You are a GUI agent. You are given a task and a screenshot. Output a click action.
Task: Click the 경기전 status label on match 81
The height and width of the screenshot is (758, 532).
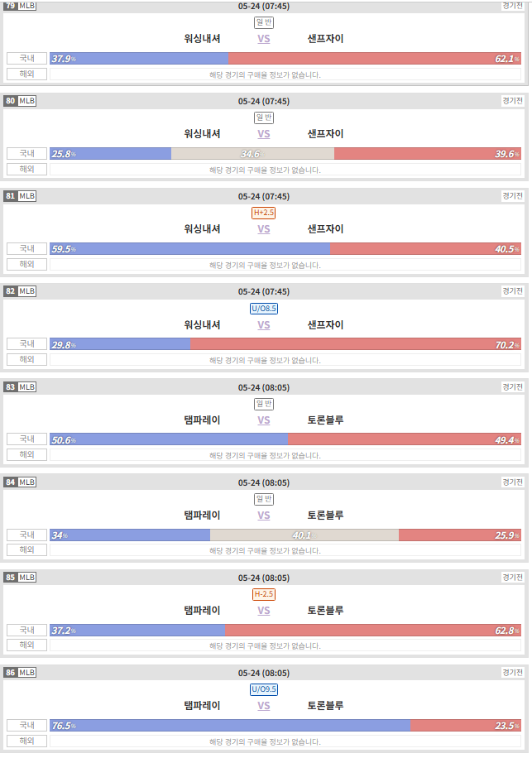click(x=513, y=196)
